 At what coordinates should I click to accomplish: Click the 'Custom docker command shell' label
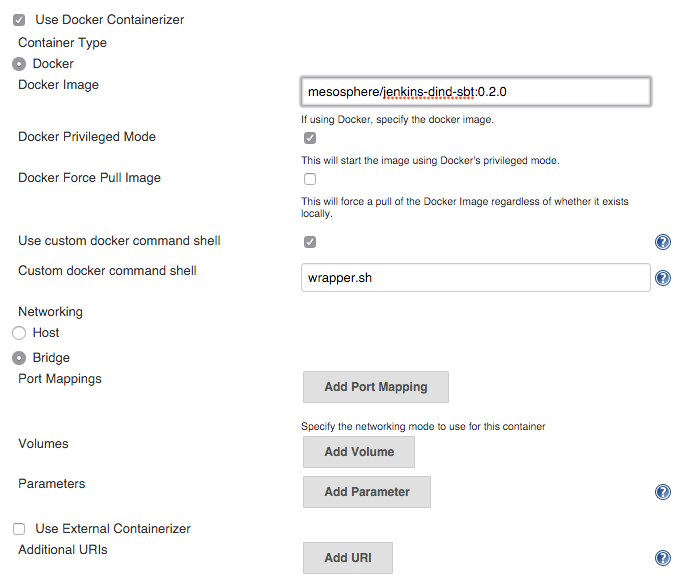pyautogui.click(x=107, y=270)
